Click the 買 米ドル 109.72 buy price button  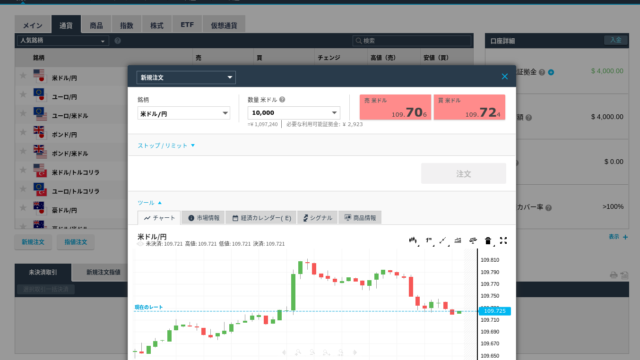(469, 107)
